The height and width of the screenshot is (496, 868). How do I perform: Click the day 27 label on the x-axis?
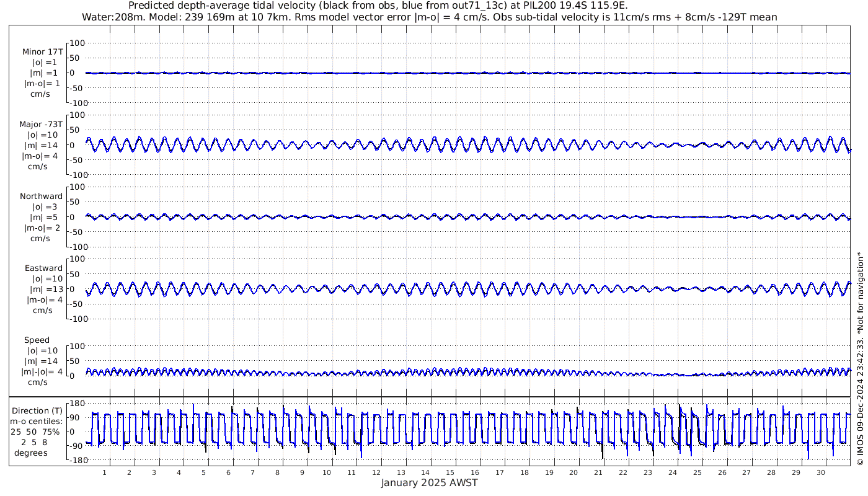pyautogui.click(x=746, y=472)
